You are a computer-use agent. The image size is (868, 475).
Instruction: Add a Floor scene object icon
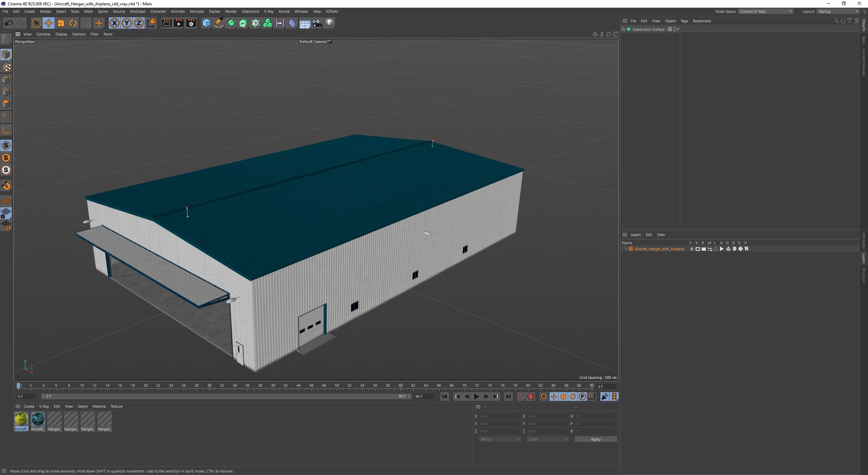[305, 23]
